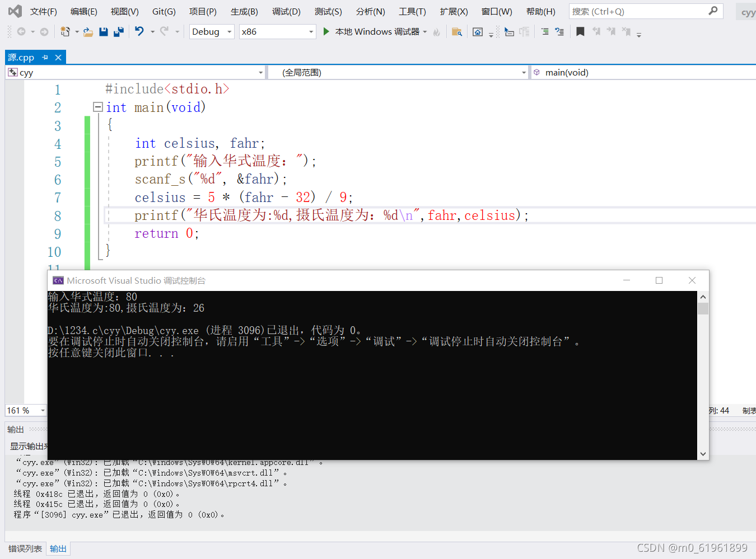Click the increase indent icon

click(545, 32)
